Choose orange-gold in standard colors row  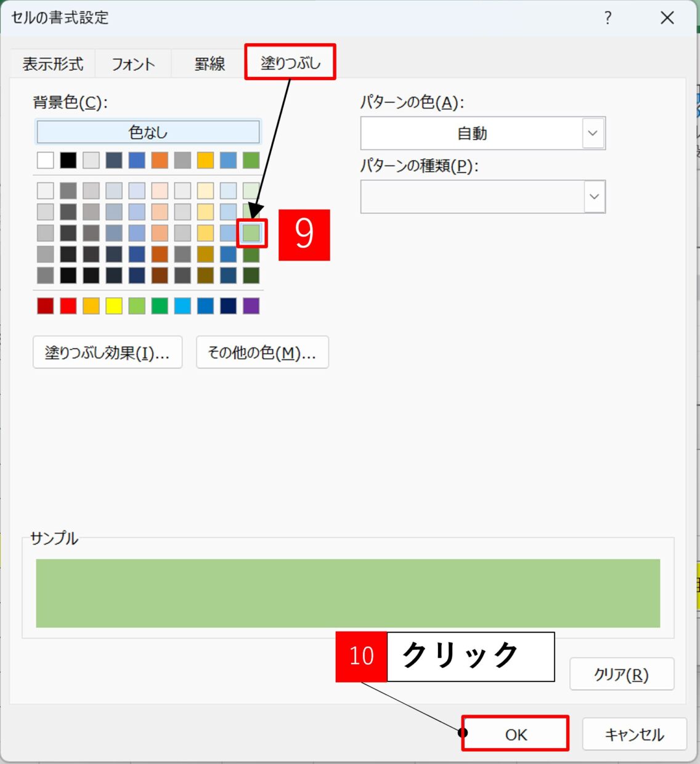point(91,306)
